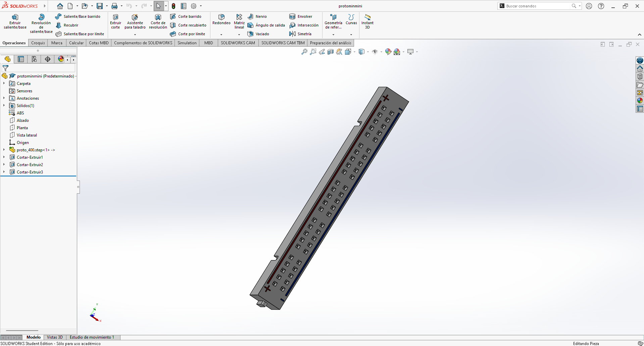Select Ángulo de salida tool

coord(266,25)
